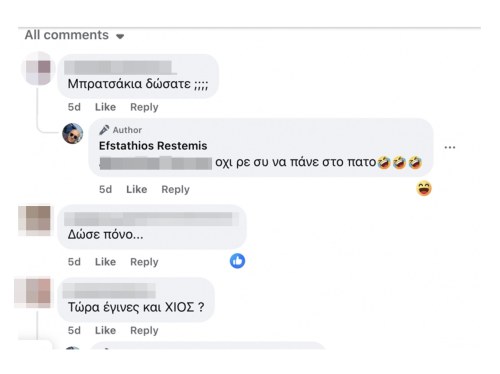Like the Δώσε πόνο comment
The image size is (500, 374).
pyautogui.click(x=105, y=262)
